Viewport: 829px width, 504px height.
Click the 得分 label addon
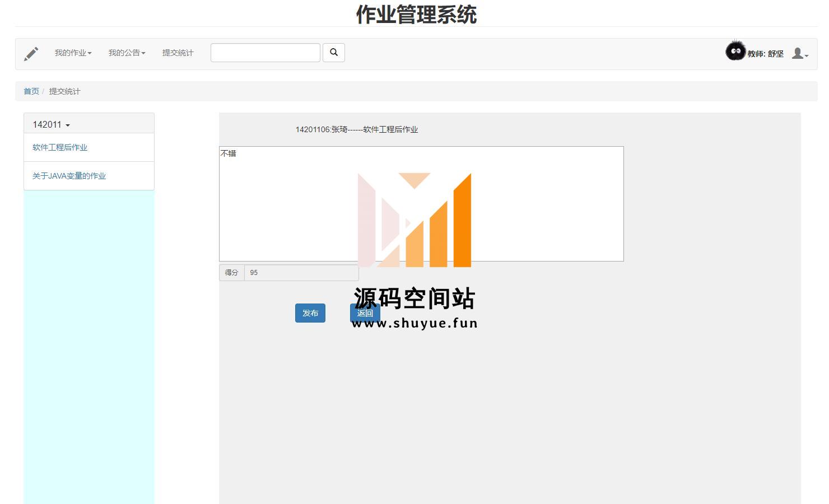click(x=232, y=273)
